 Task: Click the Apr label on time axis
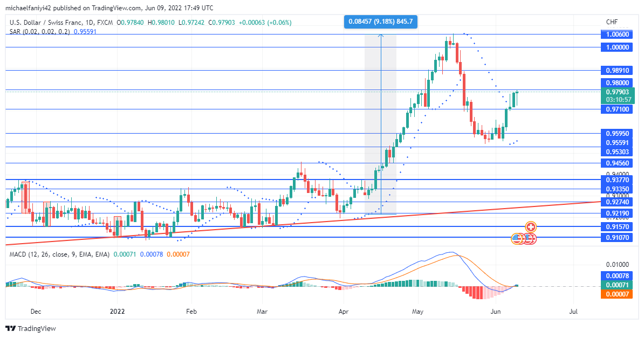pos(344,311)
